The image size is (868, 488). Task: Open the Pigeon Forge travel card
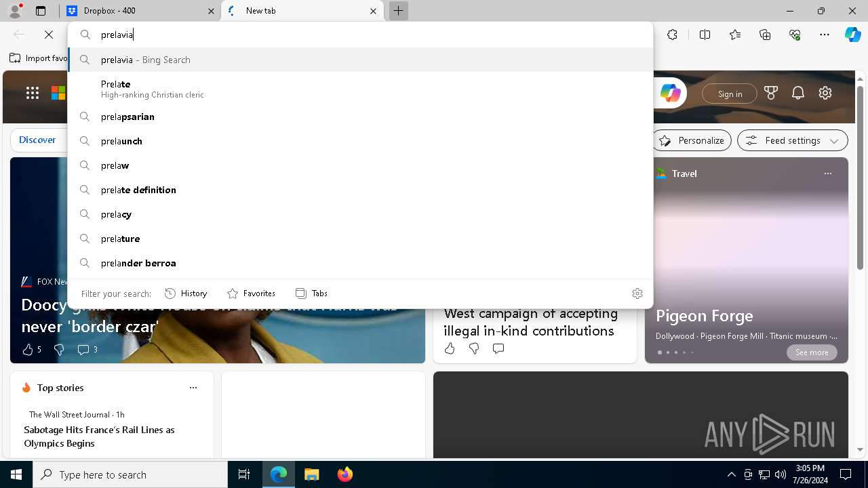pos(705,316)
